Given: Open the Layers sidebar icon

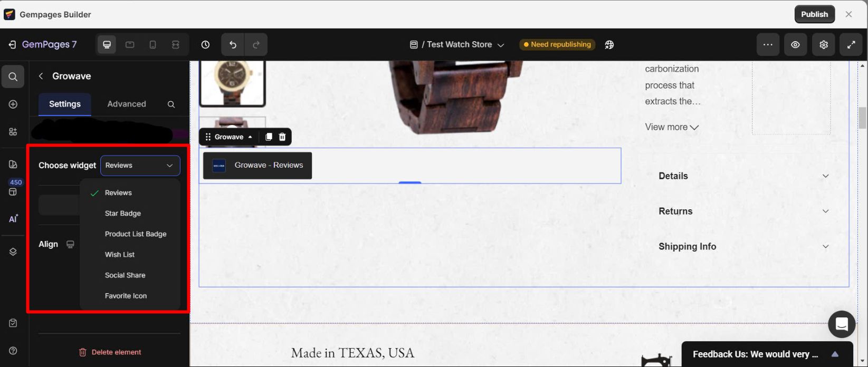Looking at the screenshot, I should (13, 252).
